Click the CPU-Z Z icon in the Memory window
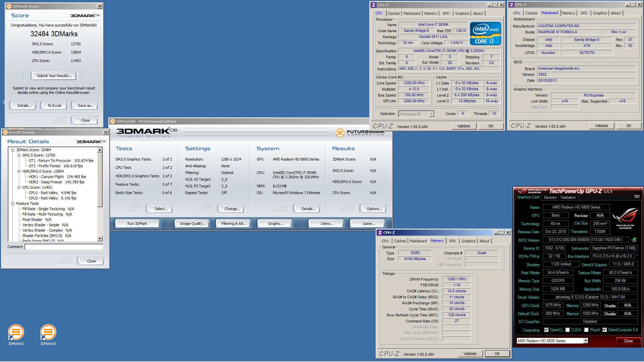Viewport: 644px width, 362px height. point(380,233)
